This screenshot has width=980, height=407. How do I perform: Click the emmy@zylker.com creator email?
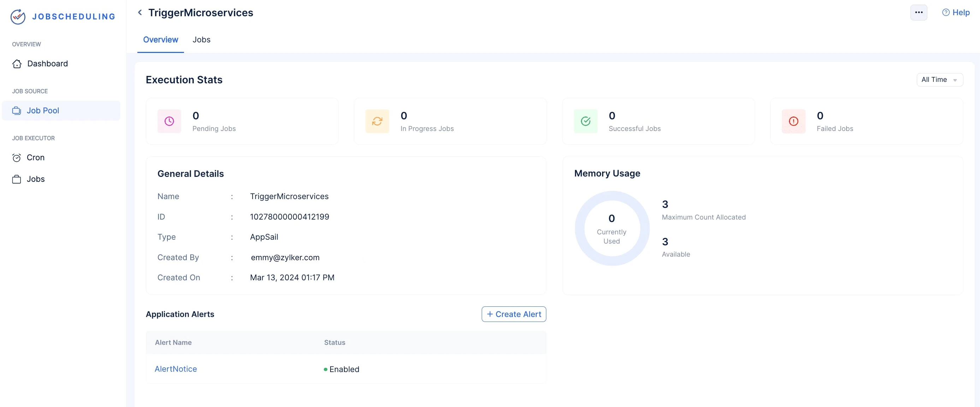click(x=285, y=258)
